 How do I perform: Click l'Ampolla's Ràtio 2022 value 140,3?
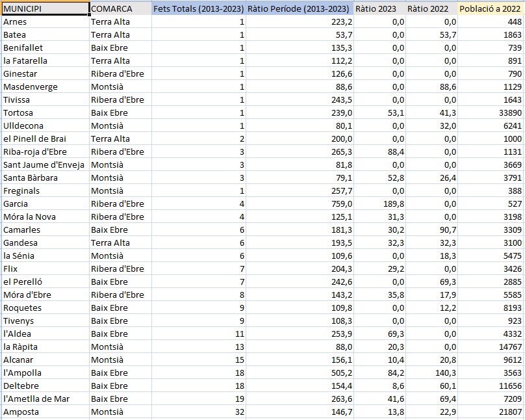coord(432,373)
